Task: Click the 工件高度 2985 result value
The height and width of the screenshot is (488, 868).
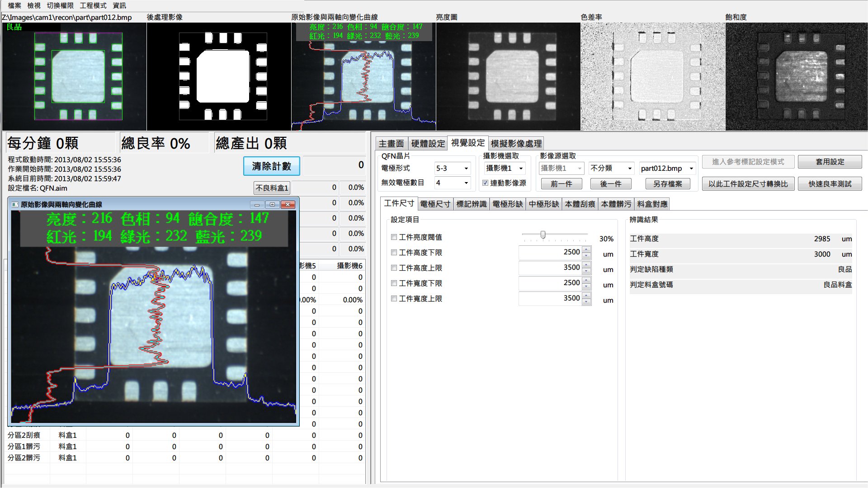Action: point(822,239)
